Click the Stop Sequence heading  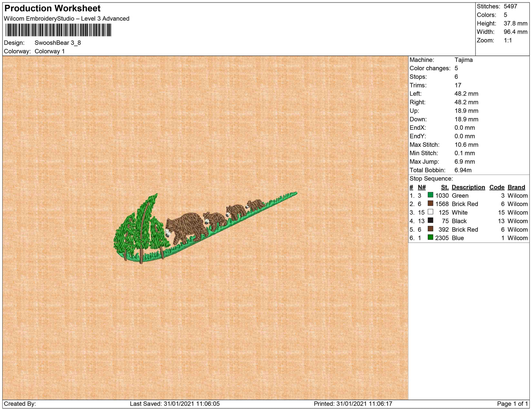coord(431,179)
